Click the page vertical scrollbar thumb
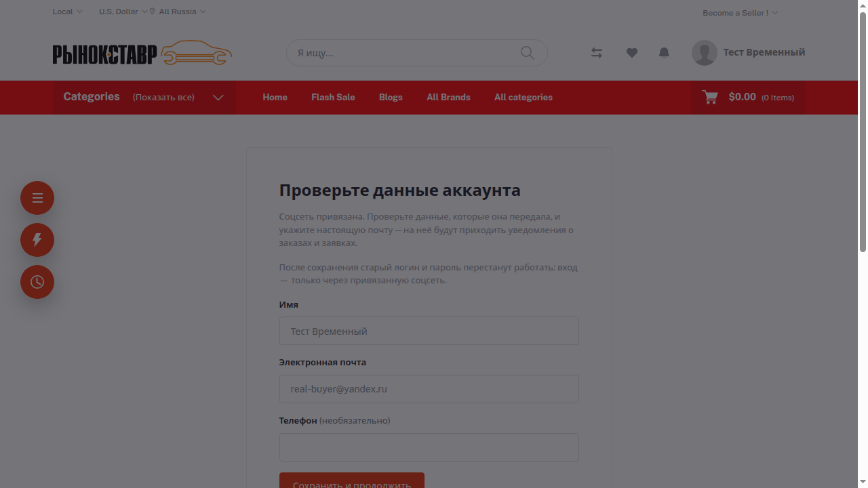Image resolution: width=868 pixels, height=488 pixels. pyautogui.click(x=863, y=131)
